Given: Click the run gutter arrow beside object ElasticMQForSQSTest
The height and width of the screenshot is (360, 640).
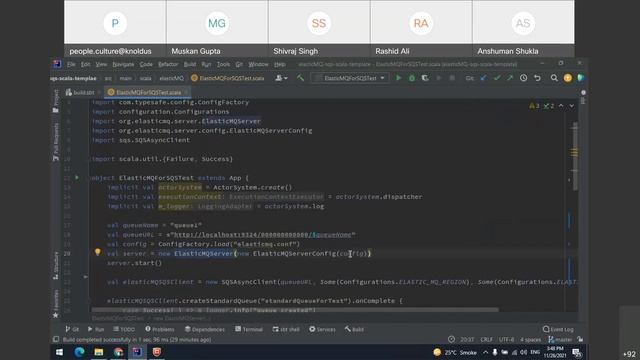Looking at the screenshot, I should click(77, 178).
